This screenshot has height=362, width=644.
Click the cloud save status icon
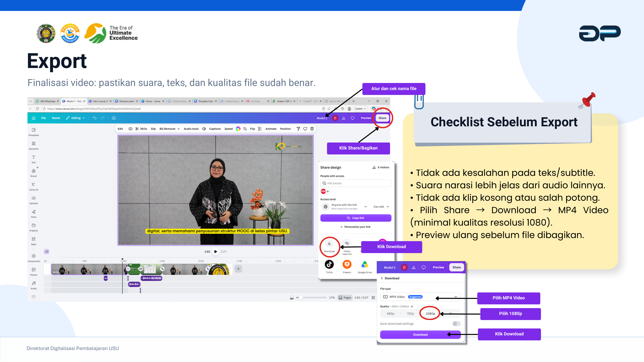coord(114,118)
